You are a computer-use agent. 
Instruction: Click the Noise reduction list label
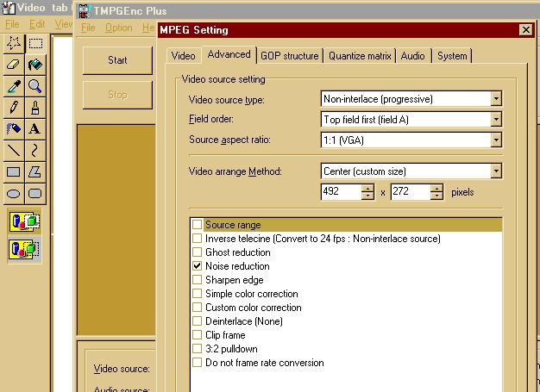click(x=237, y=266)
